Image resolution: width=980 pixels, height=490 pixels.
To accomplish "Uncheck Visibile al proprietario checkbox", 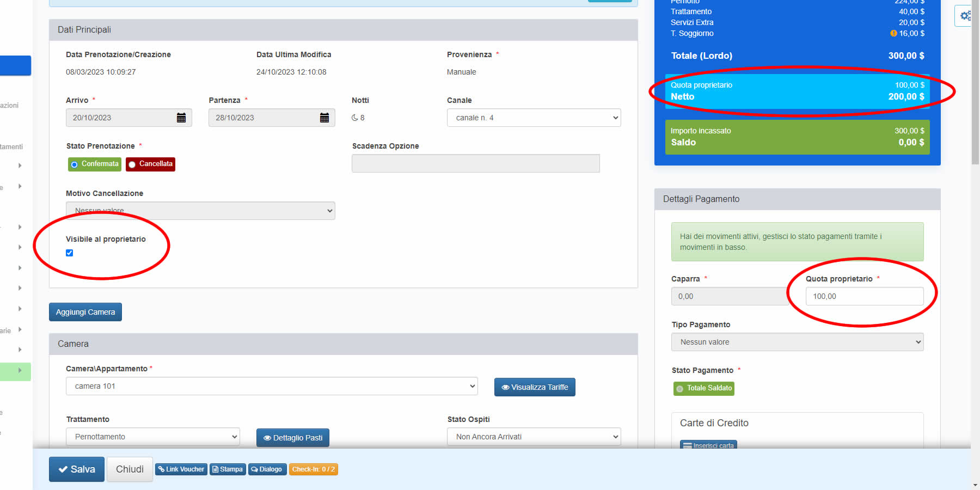I will [x=69, y=253].
